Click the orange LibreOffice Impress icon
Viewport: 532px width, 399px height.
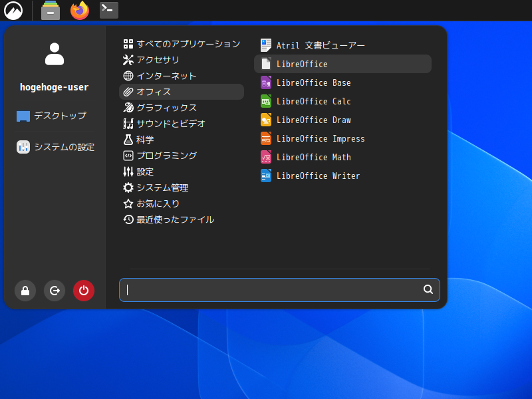coord(266,138)
